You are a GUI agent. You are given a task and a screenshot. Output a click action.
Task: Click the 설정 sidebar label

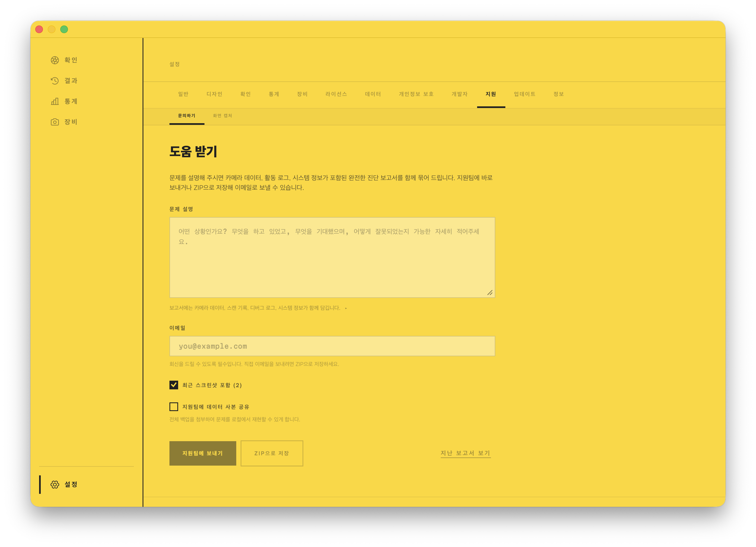click(x=71, y=484)
